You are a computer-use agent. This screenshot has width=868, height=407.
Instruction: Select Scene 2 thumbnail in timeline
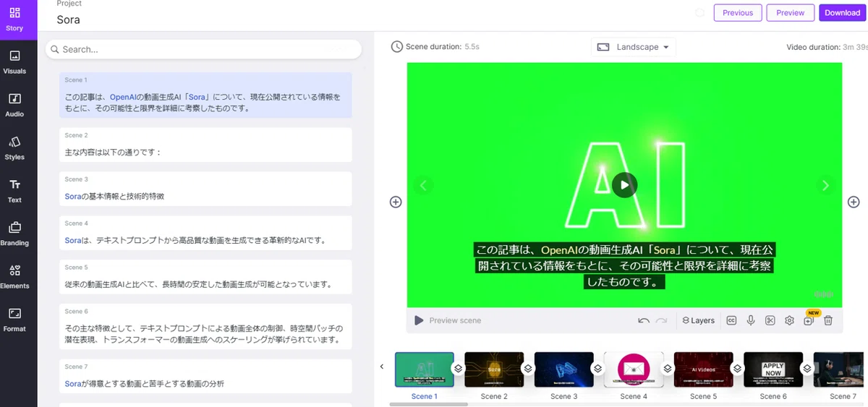coord(494,369)
